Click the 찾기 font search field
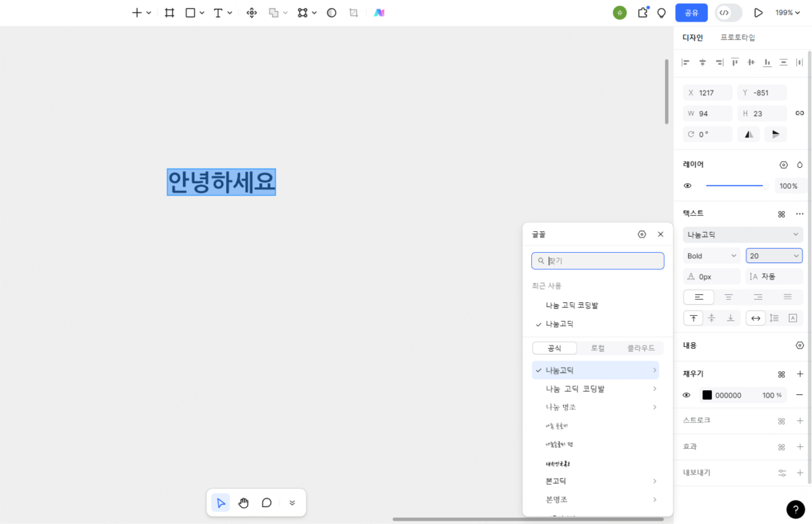 tap(597, 260)
